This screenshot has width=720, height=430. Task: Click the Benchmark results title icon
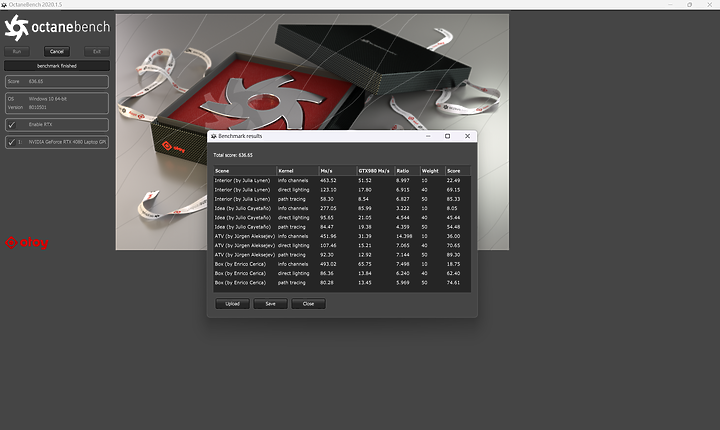coord(214,136)
